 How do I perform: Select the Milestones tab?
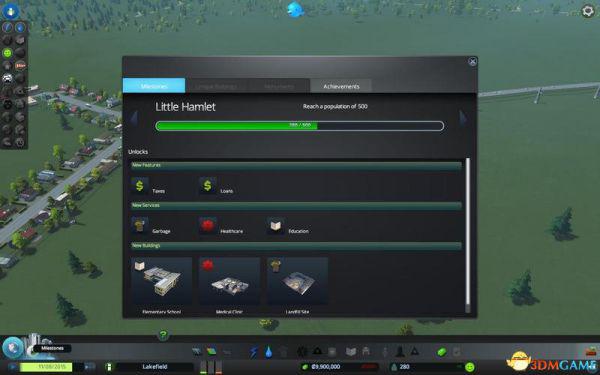[154, 86]
